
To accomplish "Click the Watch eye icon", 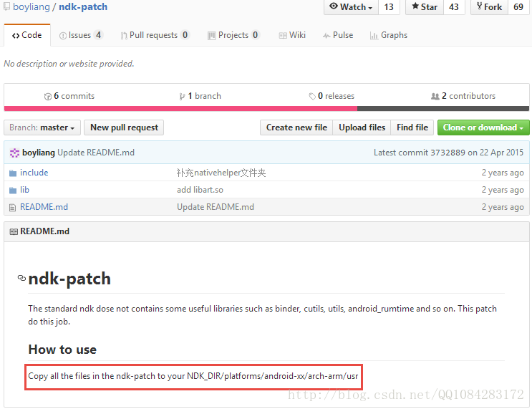I will click(x=334, y=6).
